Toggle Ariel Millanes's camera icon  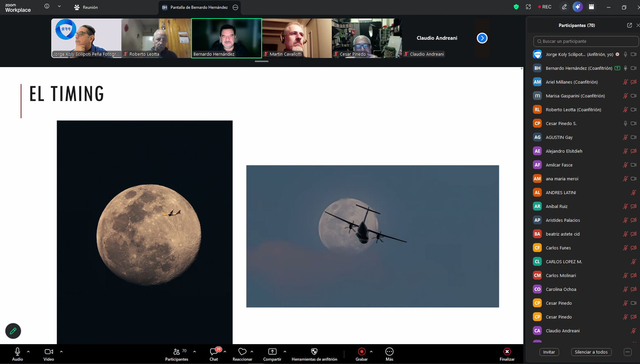[x=634, y=82]
